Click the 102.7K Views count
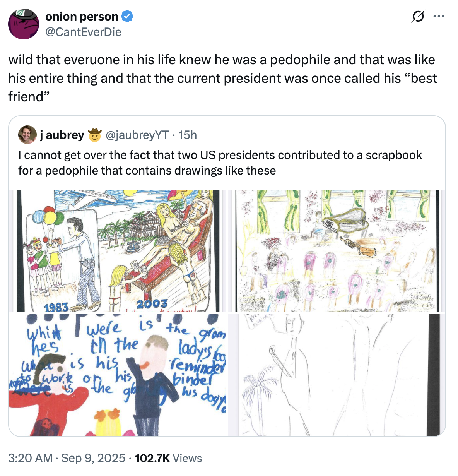458x476 pixels. click(168, 458)
